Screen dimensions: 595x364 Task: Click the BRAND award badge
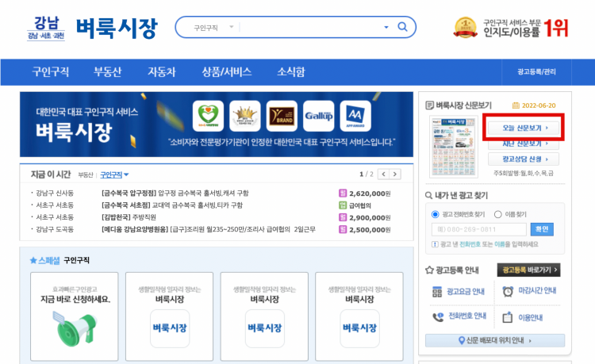click(x=282, y=116)
